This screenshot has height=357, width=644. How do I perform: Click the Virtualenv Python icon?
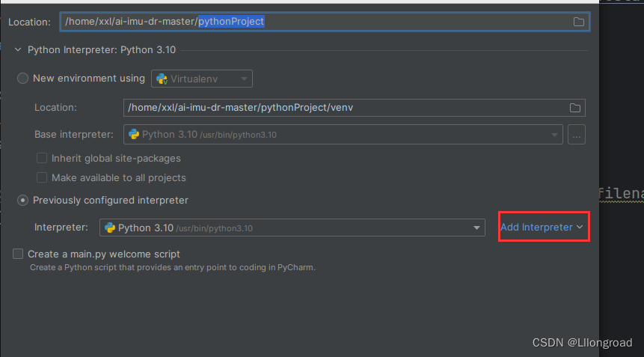coord(162,79)
